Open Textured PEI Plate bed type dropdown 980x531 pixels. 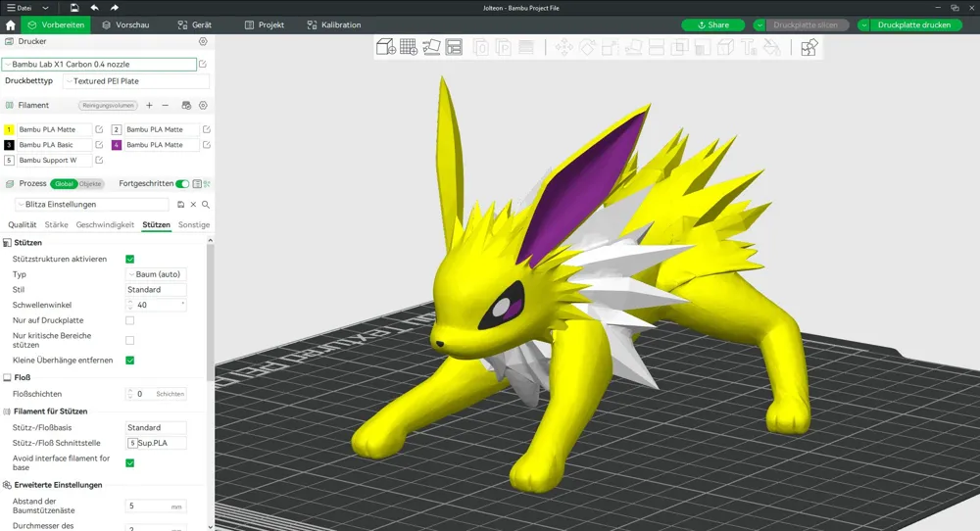[136, 81]
